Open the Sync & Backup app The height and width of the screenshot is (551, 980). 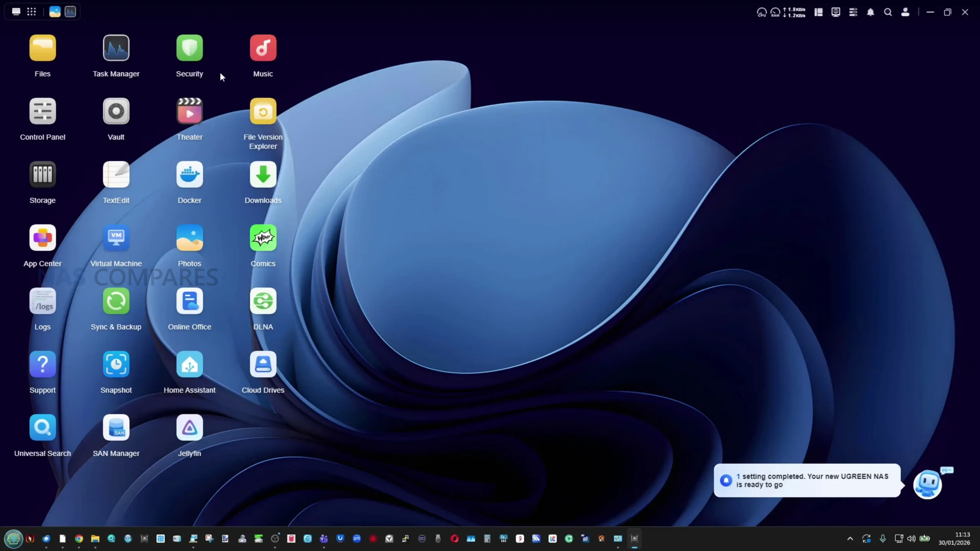point(116,301)
